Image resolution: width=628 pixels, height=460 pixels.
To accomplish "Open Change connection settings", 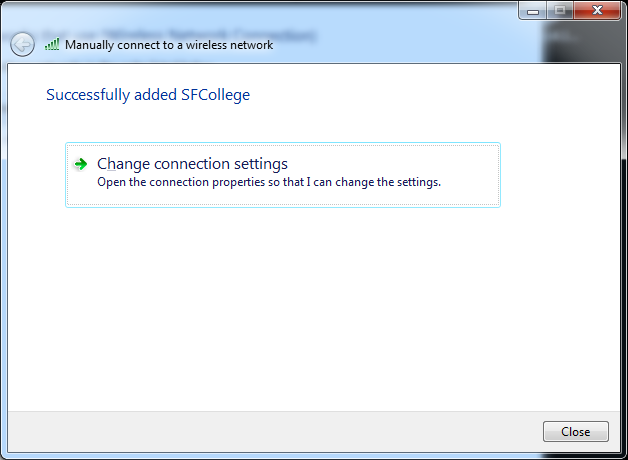I will point(192,164).
